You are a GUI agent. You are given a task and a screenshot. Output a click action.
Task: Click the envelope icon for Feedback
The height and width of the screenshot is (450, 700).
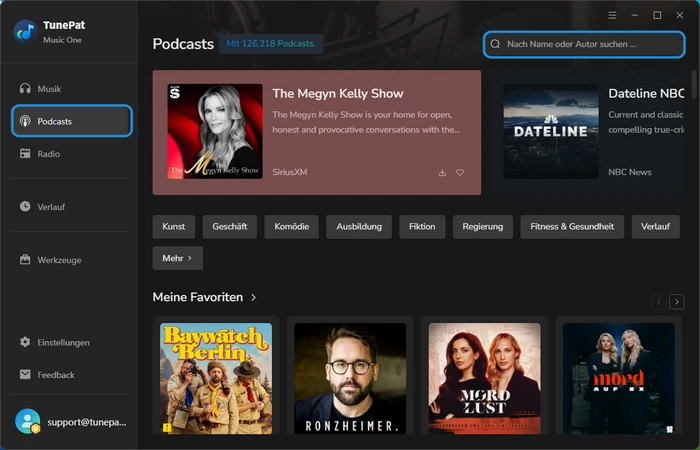[x=25, y=374]
